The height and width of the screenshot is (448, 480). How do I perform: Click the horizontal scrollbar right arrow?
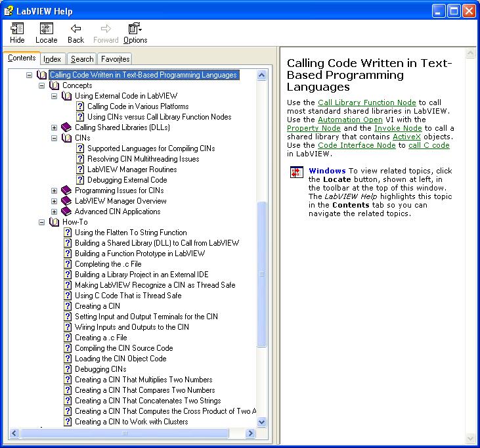click(x=250, y=433)
